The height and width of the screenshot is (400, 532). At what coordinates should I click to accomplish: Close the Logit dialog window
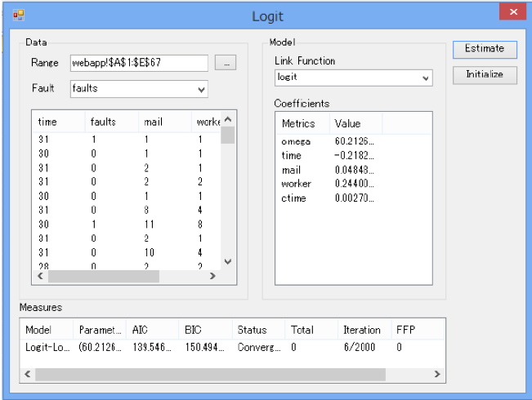(x=513, y=12)
